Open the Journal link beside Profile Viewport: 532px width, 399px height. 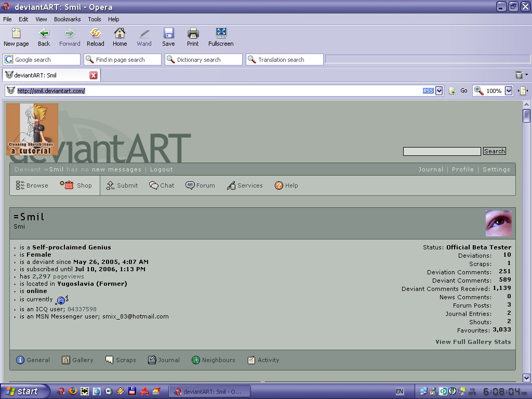431,169
